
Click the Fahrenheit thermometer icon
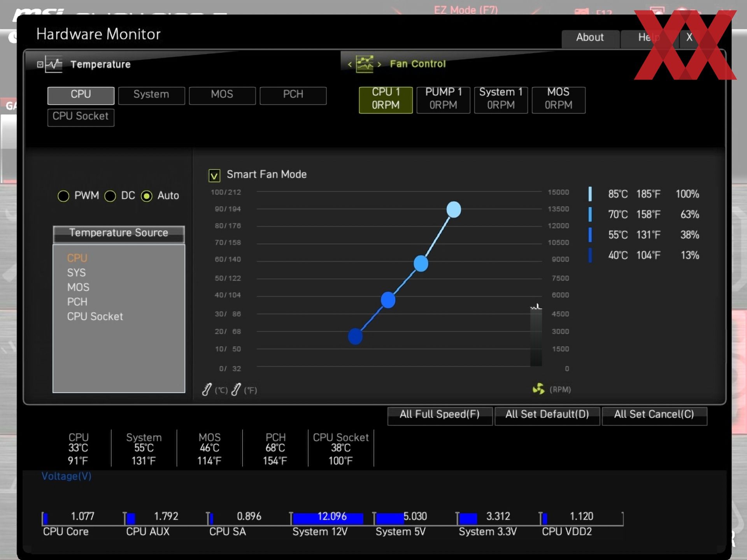(236, 389)
